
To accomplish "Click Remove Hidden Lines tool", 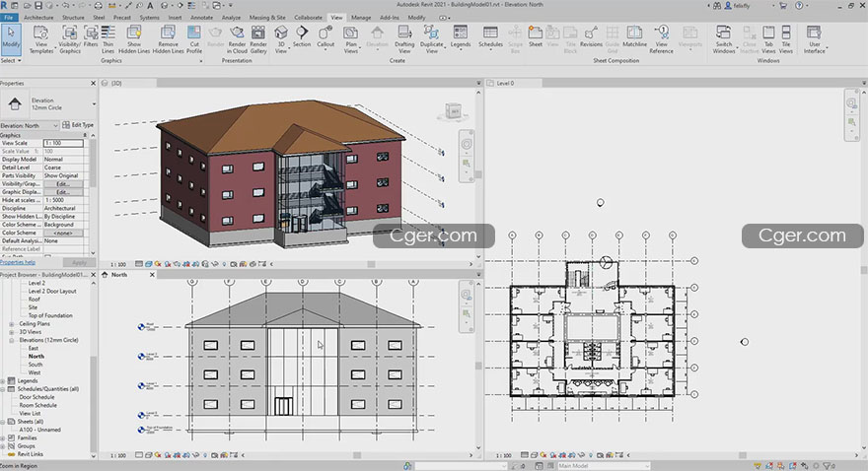I will (168, 39).
